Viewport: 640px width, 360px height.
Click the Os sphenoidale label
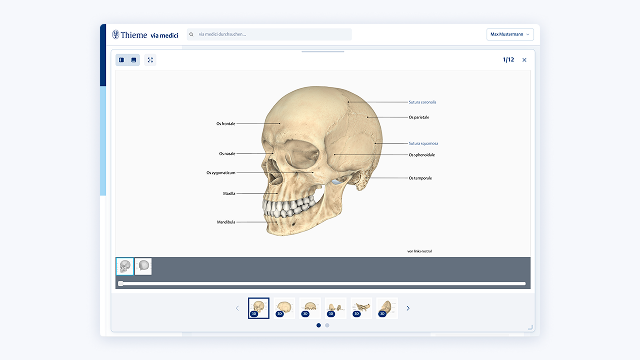pos(422,155)
